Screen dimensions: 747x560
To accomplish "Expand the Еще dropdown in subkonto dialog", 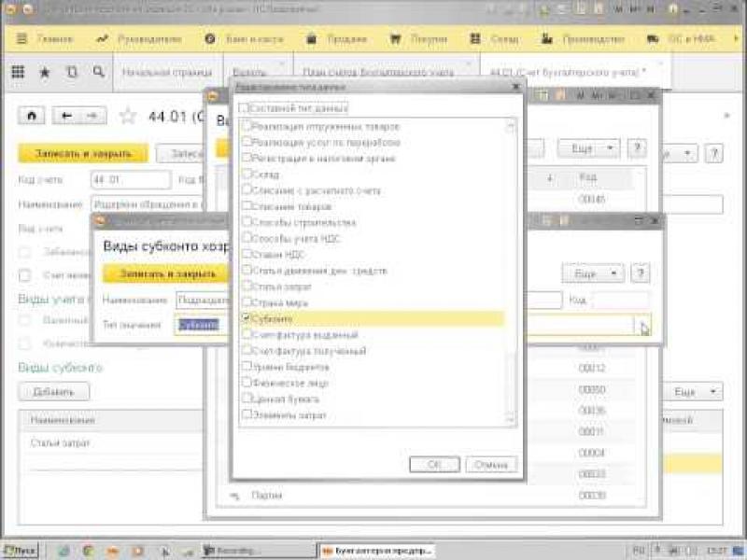I will (x=592, y=273).
